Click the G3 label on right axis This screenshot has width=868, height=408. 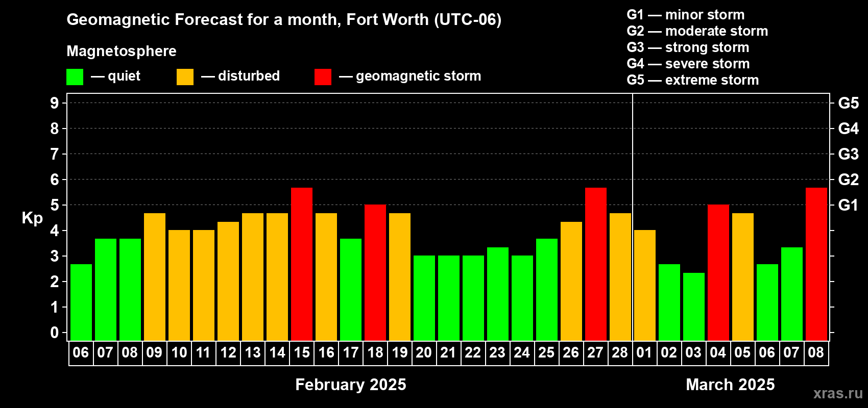pos(848,154)
